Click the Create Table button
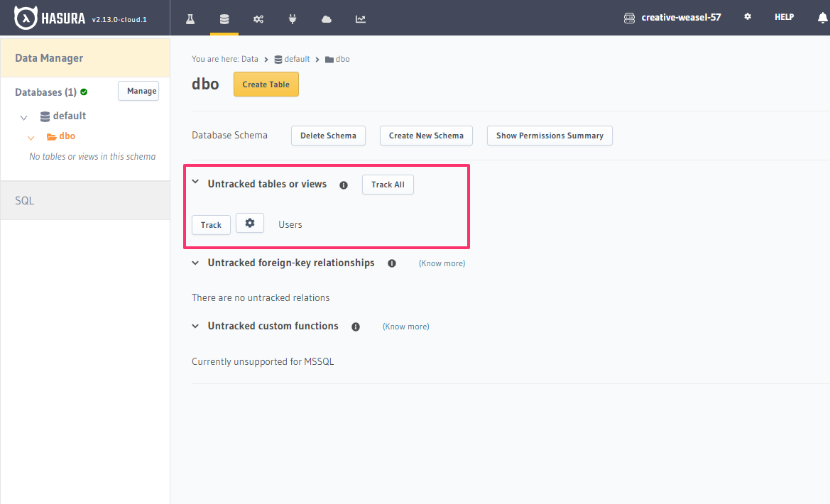This screenshot has height=504, width=830. (266, 84)
